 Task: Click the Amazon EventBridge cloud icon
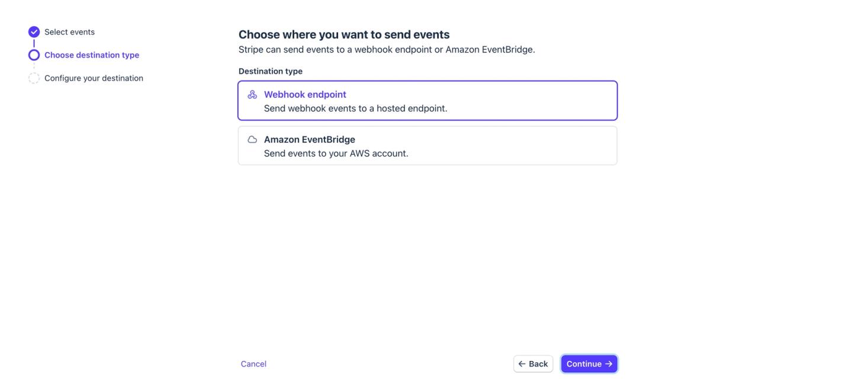click(x=252, y=140)
